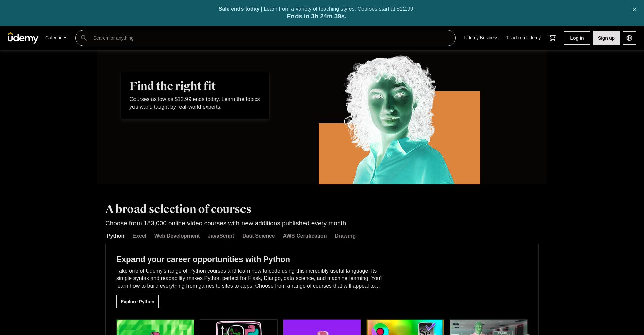Screen dimensions: 644x335
Task: Click the Log in button
Action: [577, 38]
